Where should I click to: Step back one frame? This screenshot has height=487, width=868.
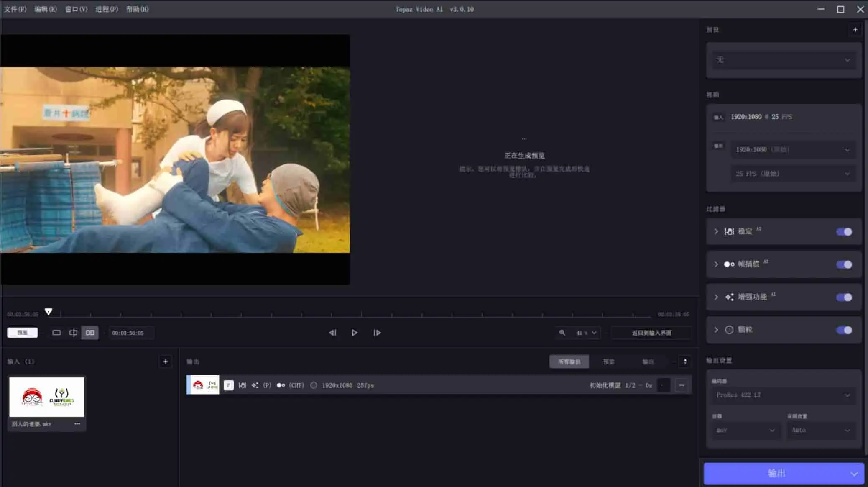pos(332,333)
